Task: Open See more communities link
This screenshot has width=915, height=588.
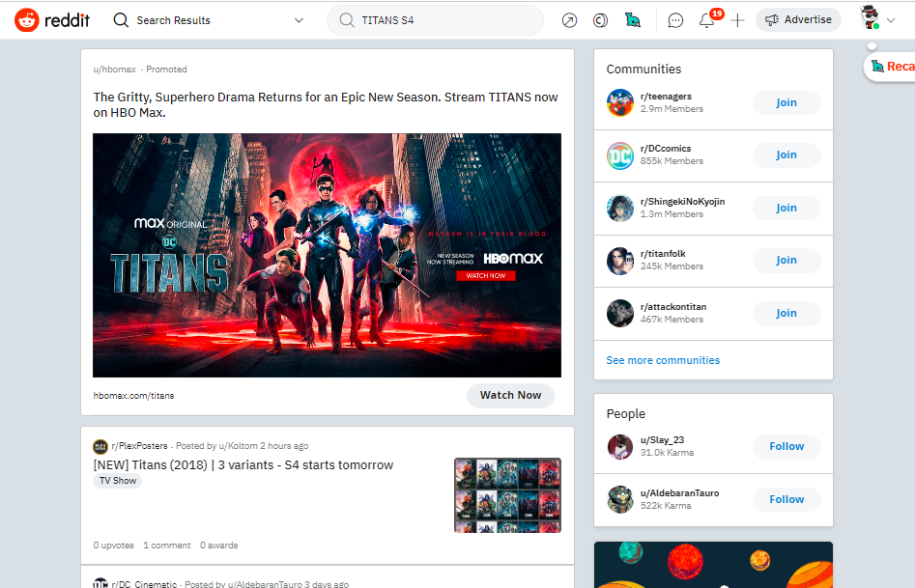Action: pyautogui.click(x=663, y=360)
